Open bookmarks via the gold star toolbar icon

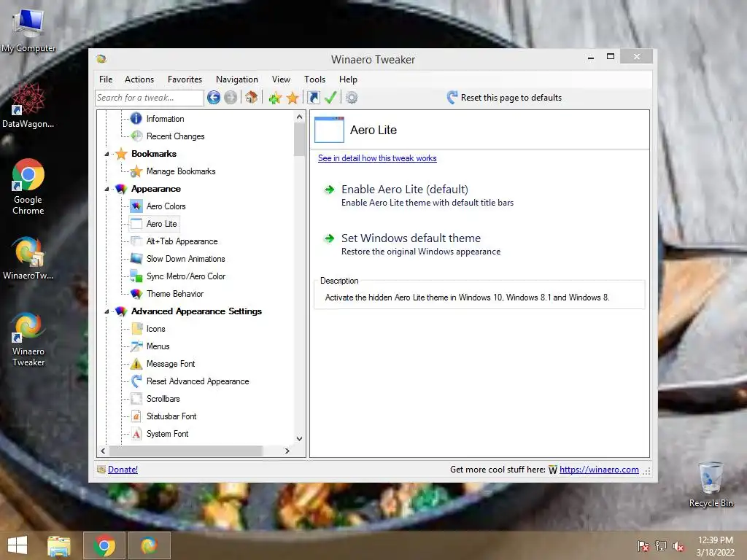click(x=293, y=98)
